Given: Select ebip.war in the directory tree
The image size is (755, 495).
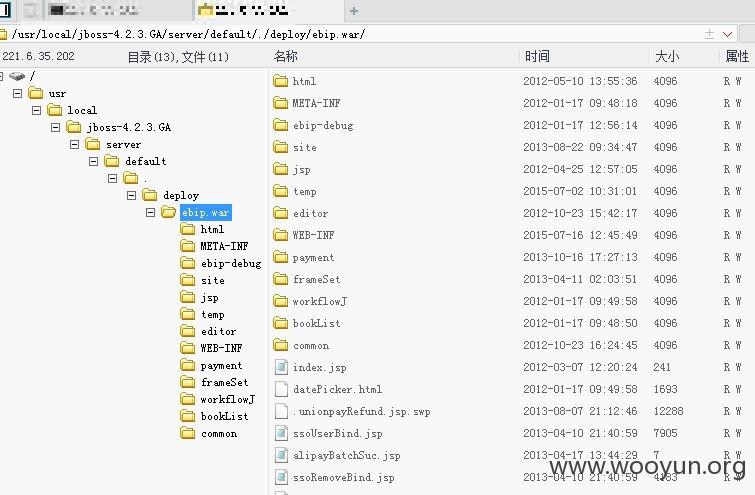Looking at the screenshot, I should (x=206, y=212).
